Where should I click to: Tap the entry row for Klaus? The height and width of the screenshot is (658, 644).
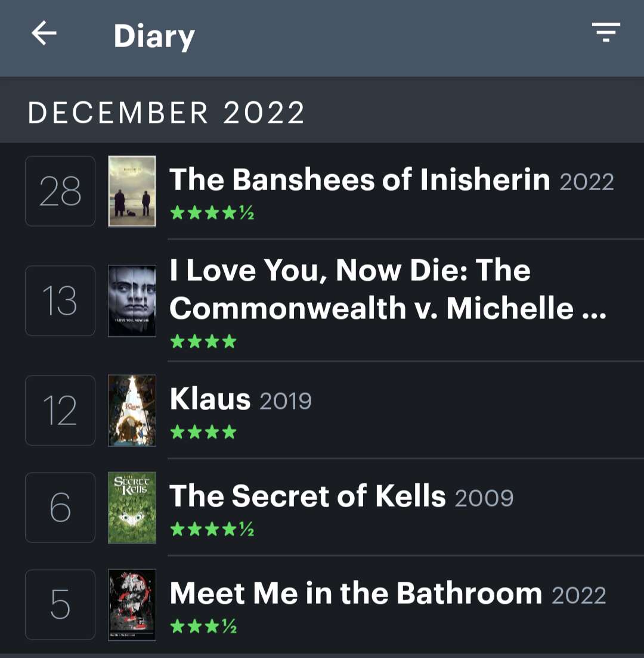[210, 399]
